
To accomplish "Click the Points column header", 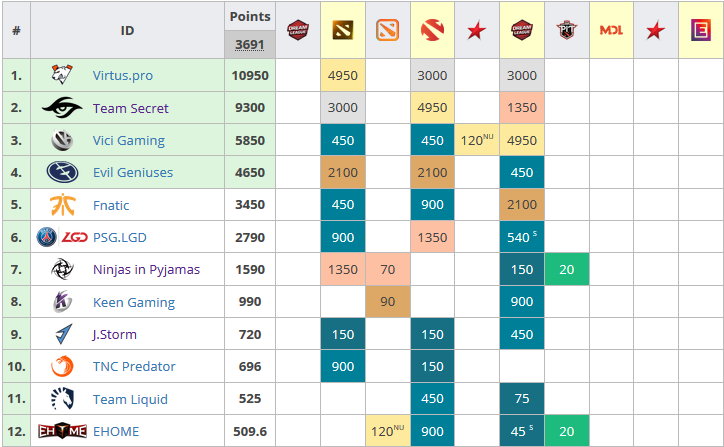I will [249, 17].
